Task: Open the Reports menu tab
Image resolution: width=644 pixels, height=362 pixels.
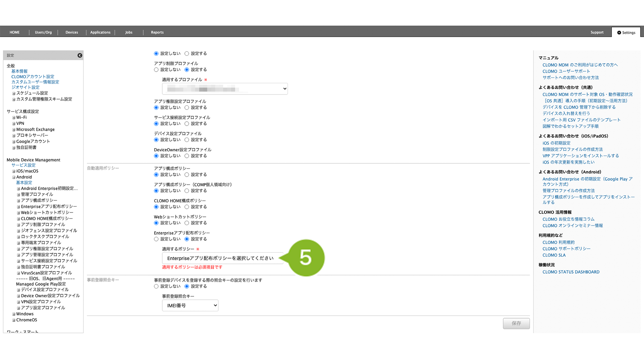Action: pos(157,33)
